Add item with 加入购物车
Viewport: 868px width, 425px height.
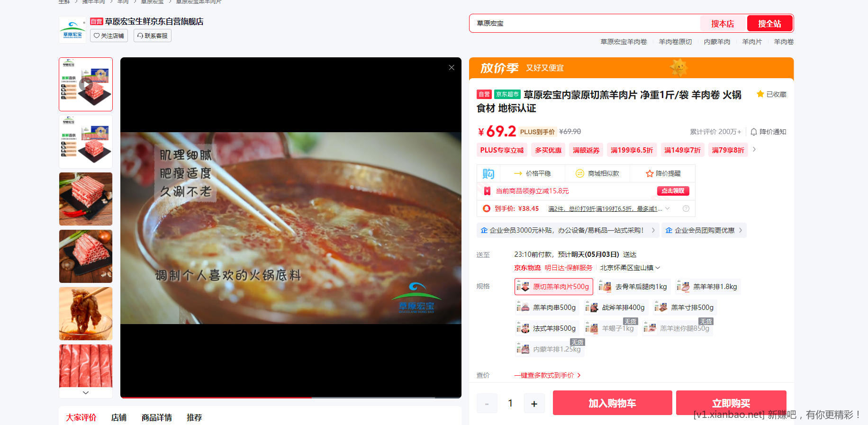pyautogui.click(x=612, y=403)
